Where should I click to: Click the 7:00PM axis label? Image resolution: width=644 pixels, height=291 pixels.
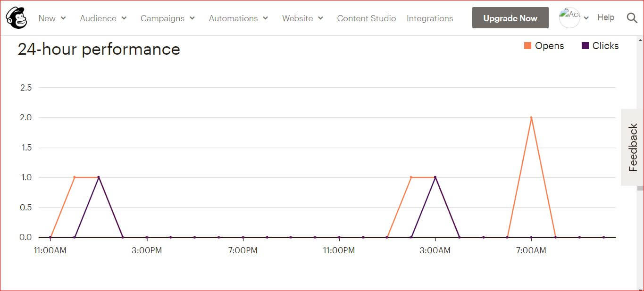(243, 250)
